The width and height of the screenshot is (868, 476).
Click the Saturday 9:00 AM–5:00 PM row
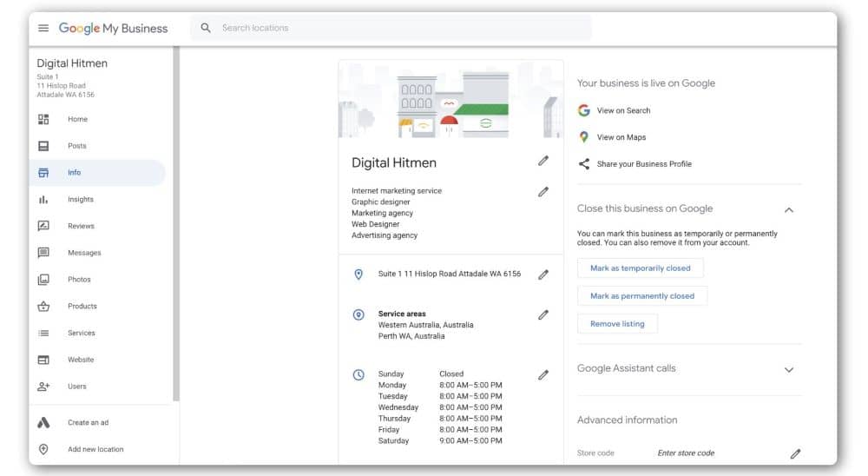(x=440, y=440)
